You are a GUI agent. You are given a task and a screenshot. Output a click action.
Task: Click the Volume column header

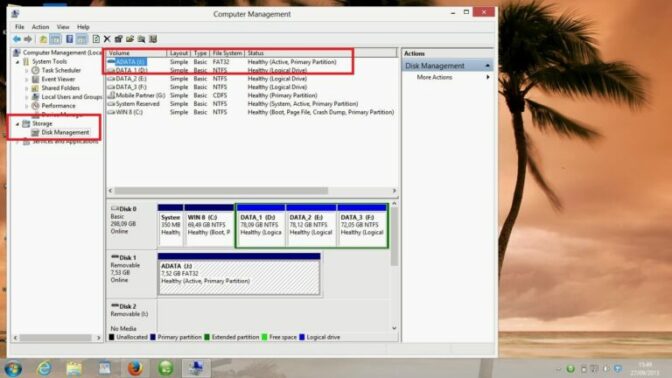pyautogui.click(x=136, y=53)
